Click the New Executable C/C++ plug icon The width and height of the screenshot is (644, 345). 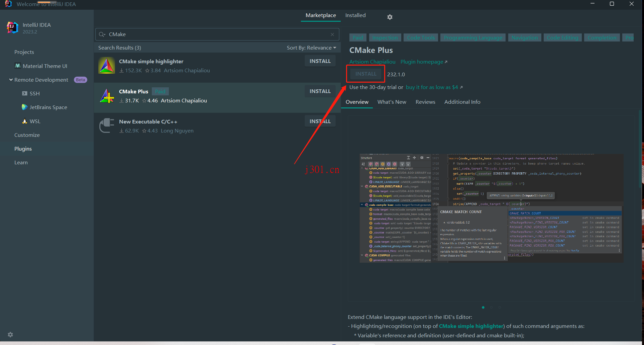tap(107, 126)
